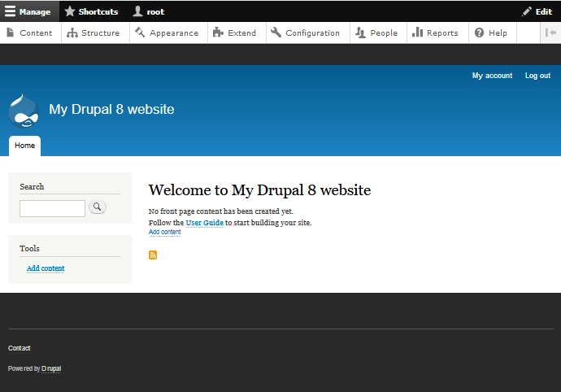
Task: Open the Appearance admin menu
Action: click(x=168, y=33)
